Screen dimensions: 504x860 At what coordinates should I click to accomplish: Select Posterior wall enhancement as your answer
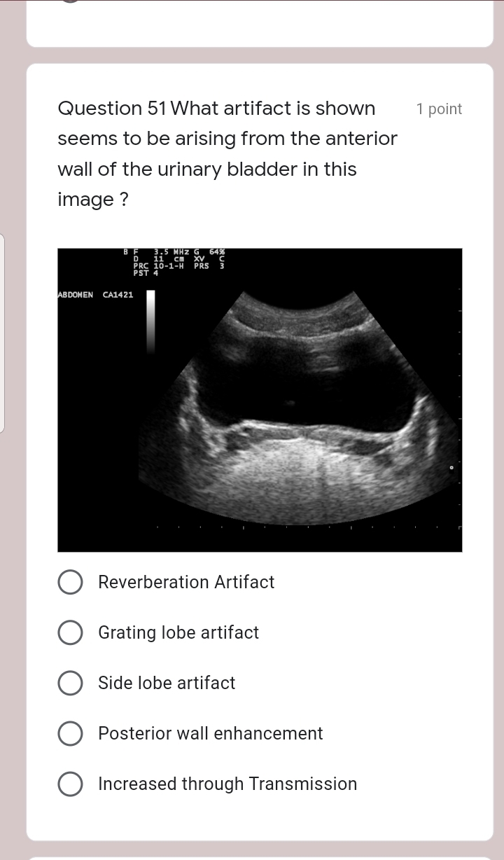(70, 733)
